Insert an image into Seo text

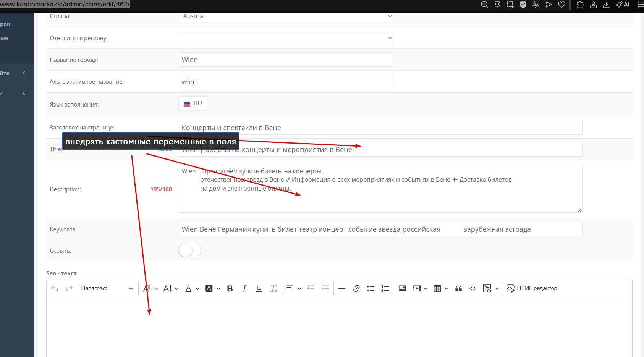click(x=402, y=289)
